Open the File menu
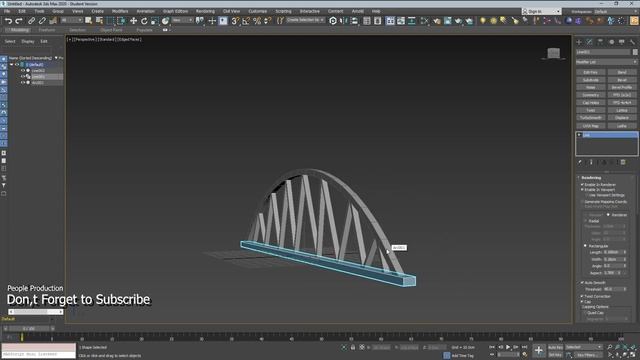 click(x=7, y=11)
